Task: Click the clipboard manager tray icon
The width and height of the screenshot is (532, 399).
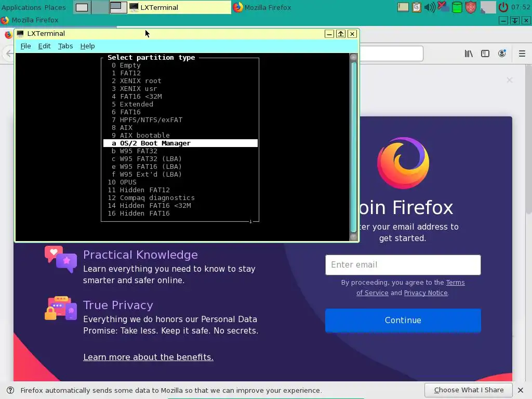Action: [416, 7]
